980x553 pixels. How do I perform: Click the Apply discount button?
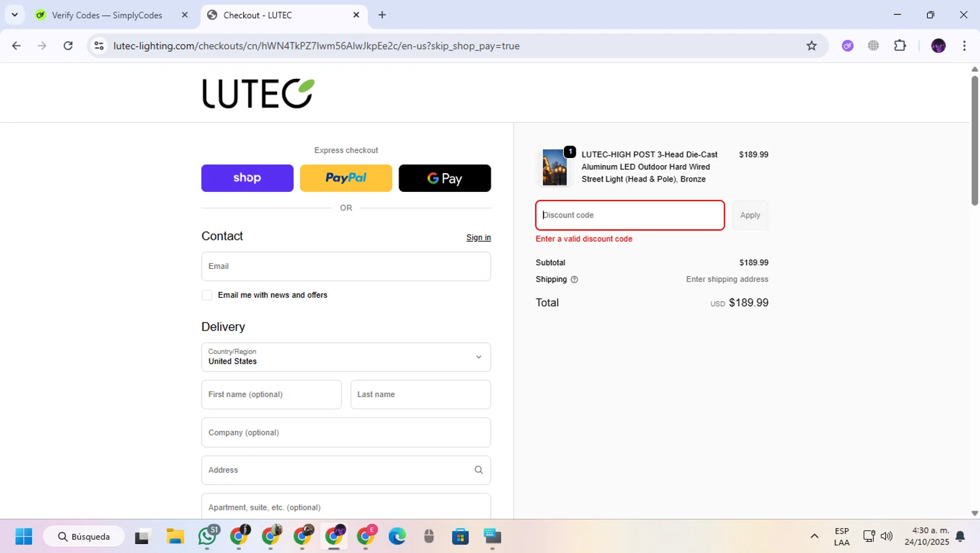750,215
